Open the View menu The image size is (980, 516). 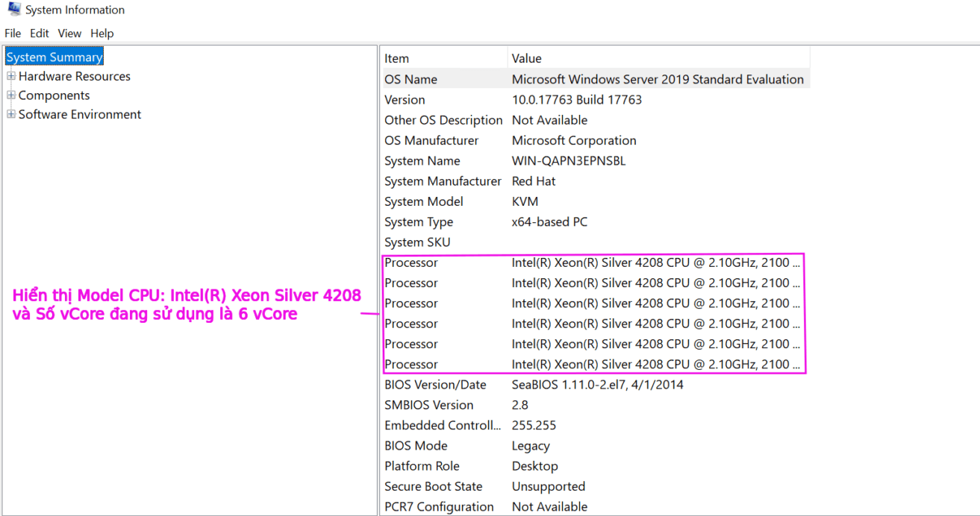pos(69,33)
